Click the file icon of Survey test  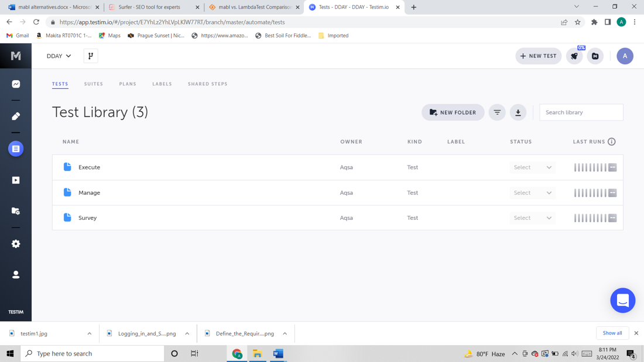coord(67,217)
